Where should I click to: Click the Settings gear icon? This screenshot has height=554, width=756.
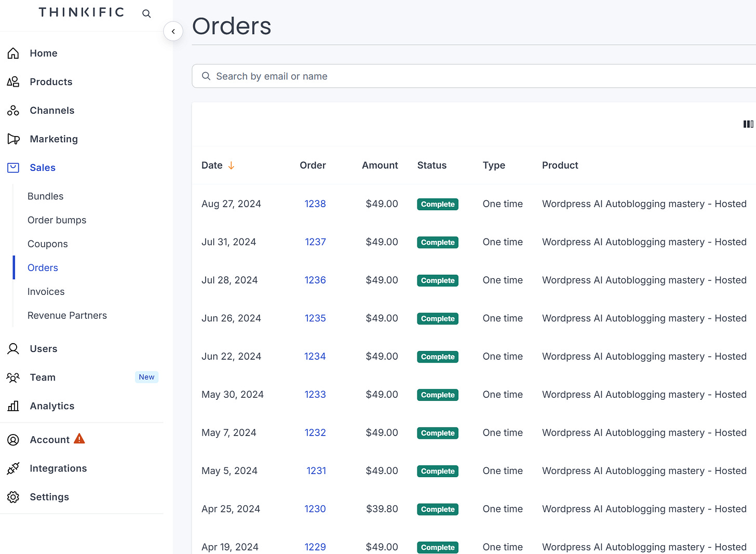pos(13,496)
